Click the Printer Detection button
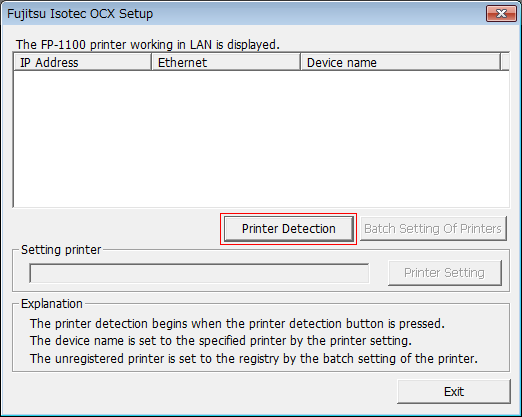Viewport: 522px width, 417px height. point(289,229)
